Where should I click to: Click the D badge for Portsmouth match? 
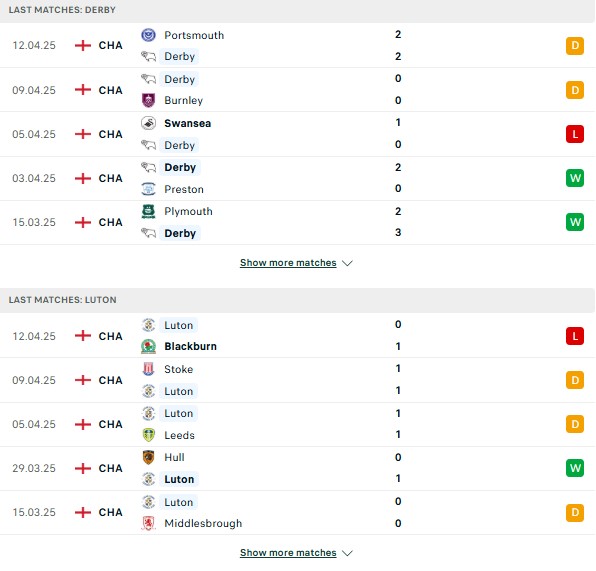tap(575, 46)
